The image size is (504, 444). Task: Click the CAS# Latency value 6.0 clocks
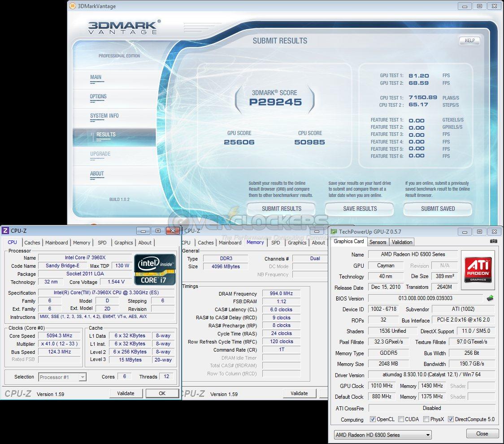[281, 309]
